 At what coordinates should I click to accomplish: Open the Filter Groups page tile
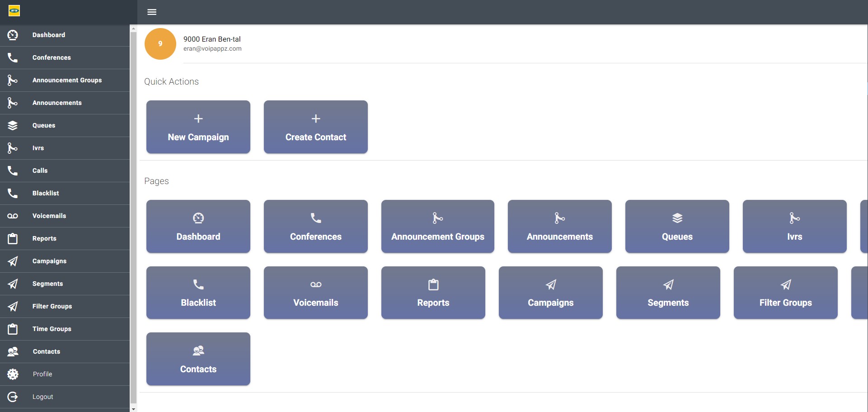pyautogui.click(x=786, y=293)
